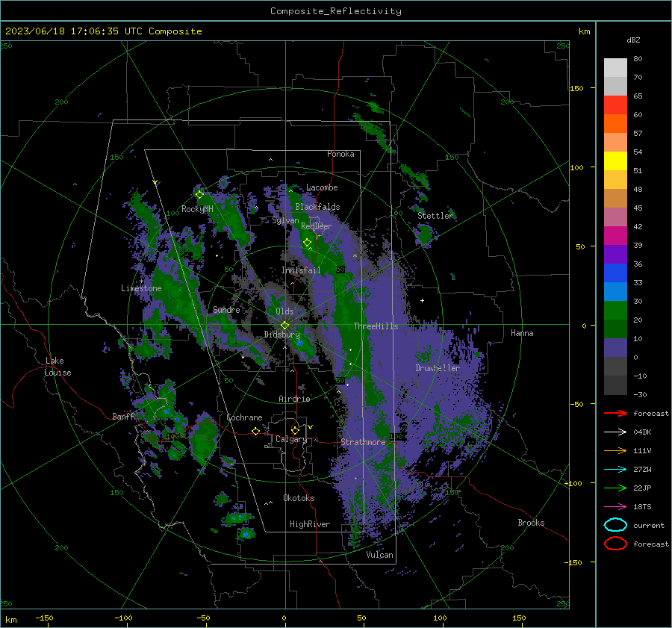Click the Limestone label
The height and width of the screenshot is (628, 672).
141,288
